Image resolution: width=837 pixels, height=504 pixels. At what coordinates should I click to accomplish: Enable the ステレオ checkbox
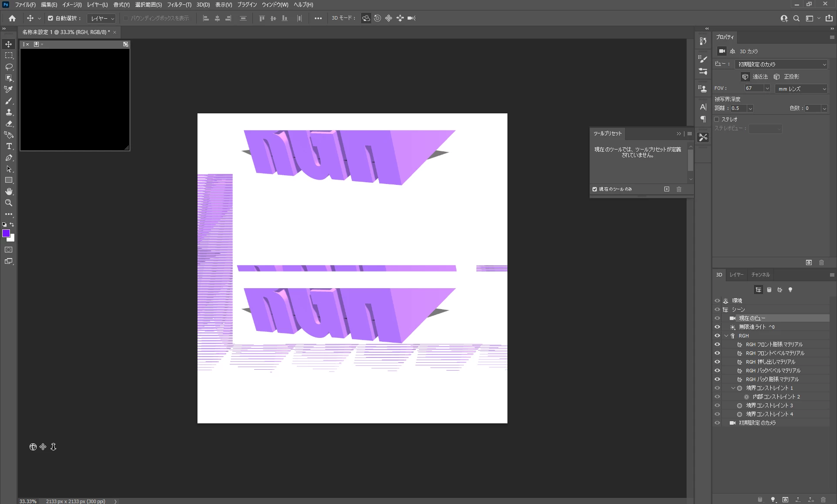[x=717, y=119]
